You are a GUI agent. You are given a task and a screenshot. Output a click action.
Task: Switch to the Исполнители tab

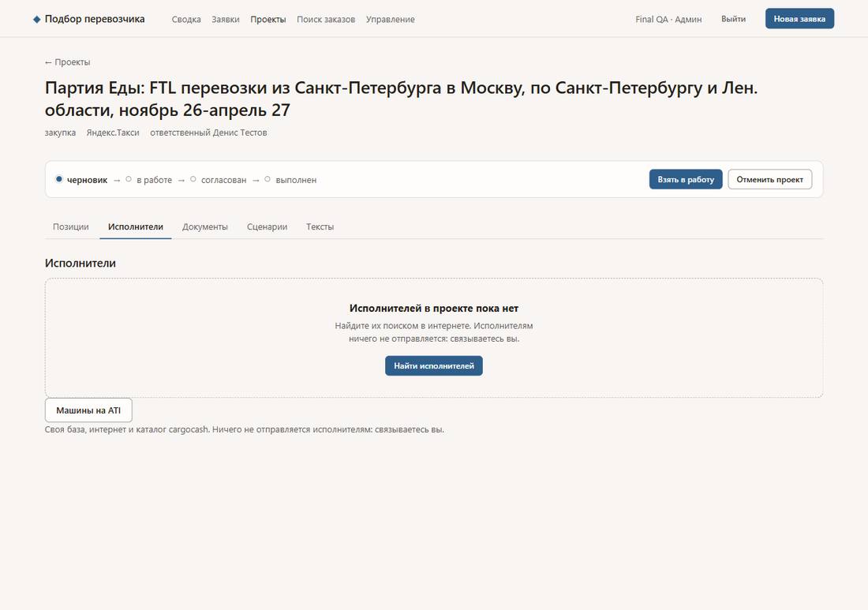[136, 227]
